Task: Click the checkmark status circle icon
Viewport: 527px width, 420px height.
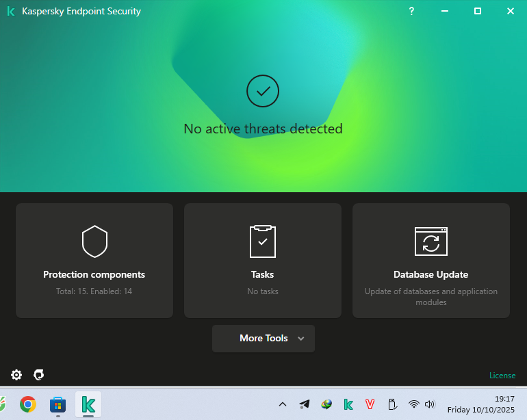Action: (x=263, y=91)
